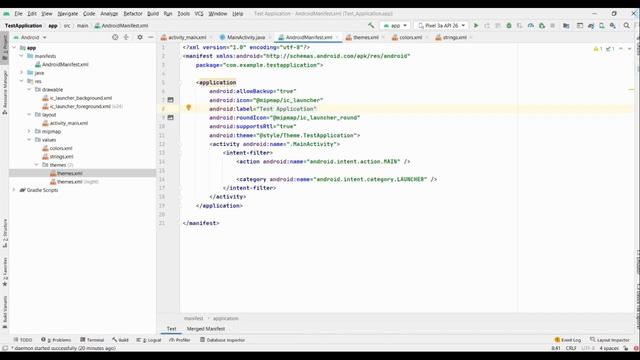The height and width of the screenshot is (360, 640).
Task: Collapse the themes folder
Action: (x=37, y=165)
